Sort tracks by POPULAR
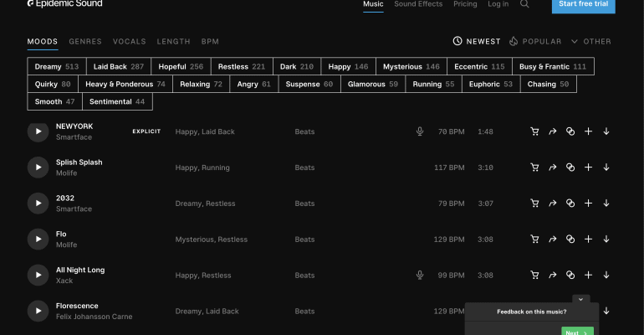The height and width of the screenshot is (335, 644). pyautogui.click(x=535, y=42)
